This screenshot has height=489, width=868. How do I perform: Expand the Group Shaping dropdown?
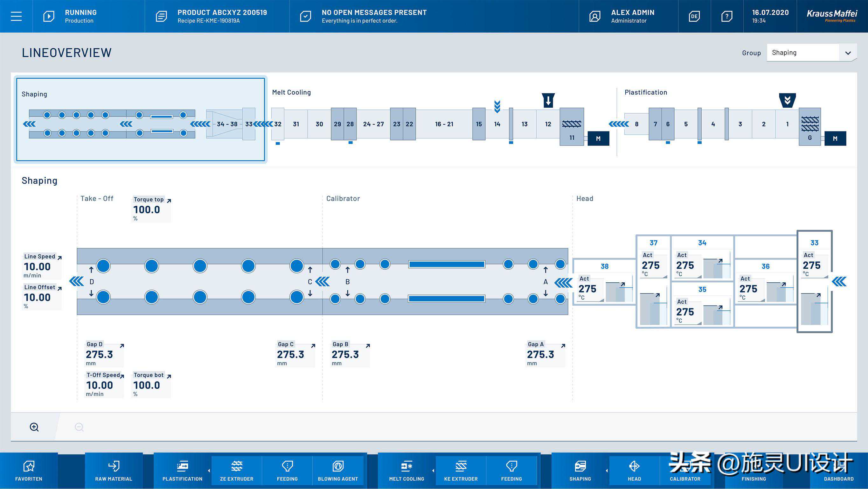coord(848,53)
